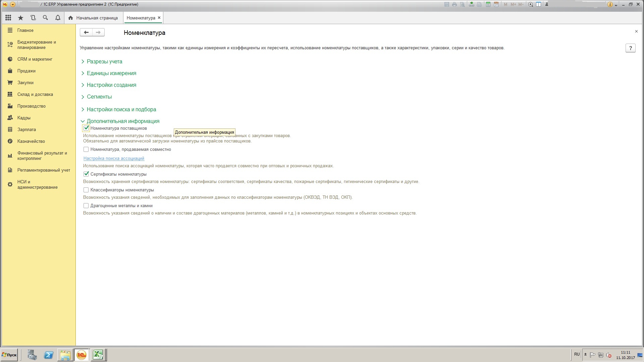Viewport: 644px width, 362px height.
Task: Open File Explorer taskbar icon
Action: [65, 355]
